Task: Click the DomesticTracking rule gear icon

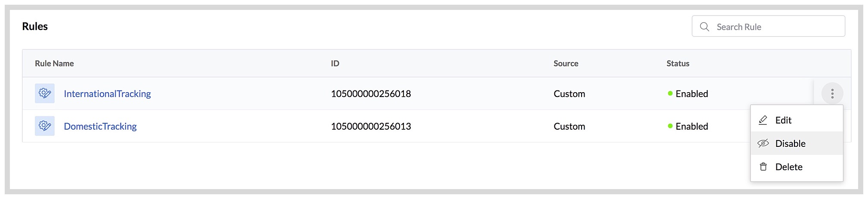Action: click(45, 126)
